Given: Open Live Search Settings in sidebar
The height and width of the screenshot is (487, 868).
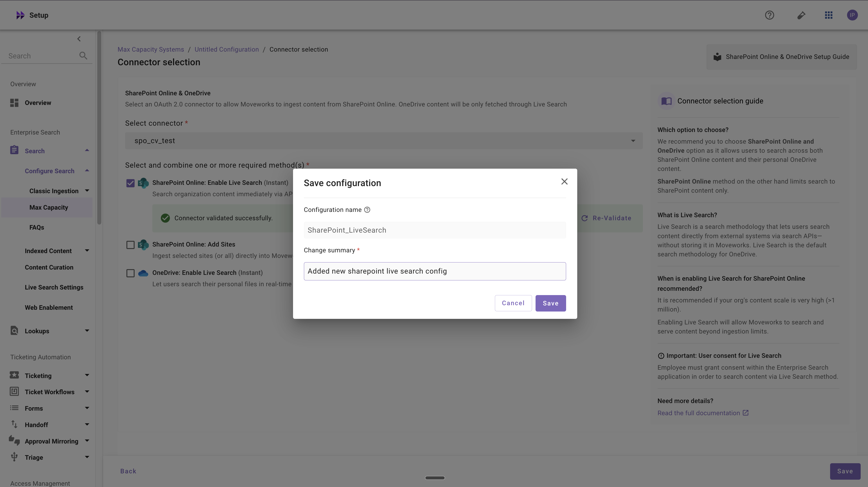Looking at the screenshot, I should (54, 287).
